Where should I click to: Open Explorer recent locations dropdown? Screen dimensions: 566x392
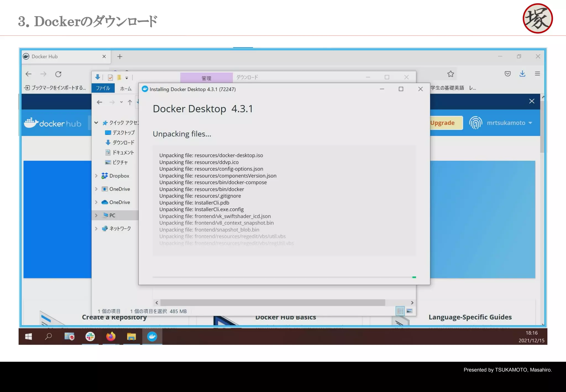[121, 102]
